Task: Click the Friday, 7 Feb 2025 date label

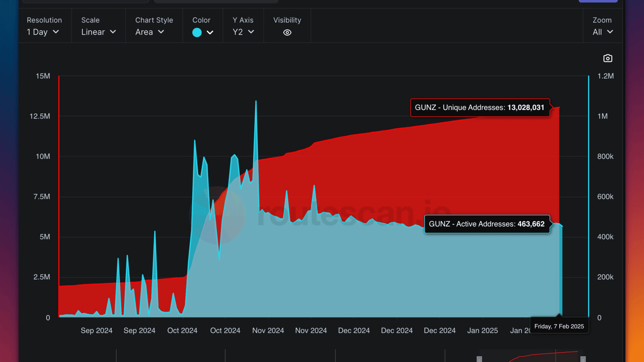Action: [x=559, y=325]
